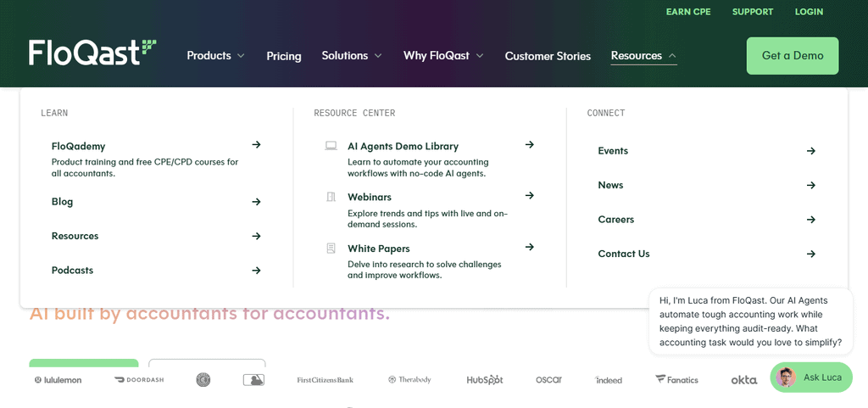Click the MLB logo
This screenshot has width=868, height=408.
click(253, 380)
